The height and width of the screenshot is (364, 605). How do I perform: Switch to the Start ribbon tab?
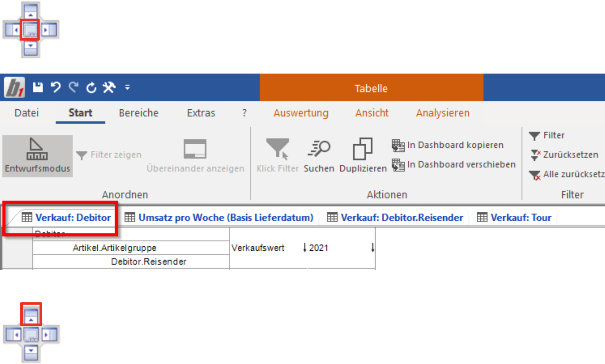coord(80,113)
